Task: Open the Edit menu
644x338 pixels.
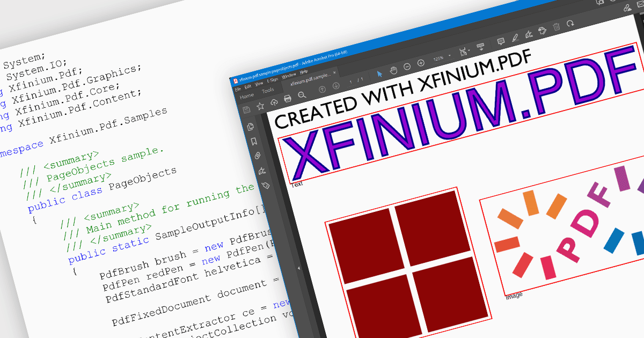Action: (x=248, y=86)
